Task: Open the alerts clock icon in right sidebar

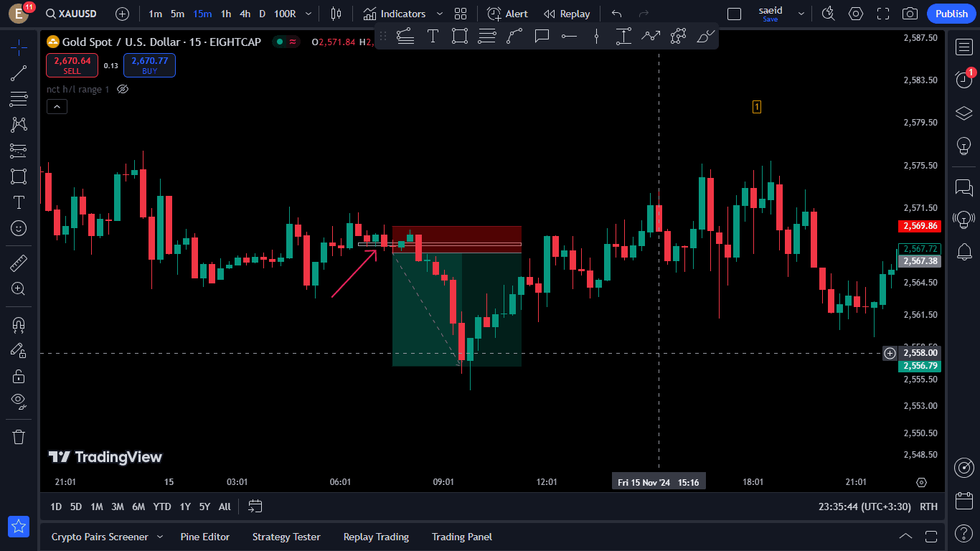Action: 963,80
